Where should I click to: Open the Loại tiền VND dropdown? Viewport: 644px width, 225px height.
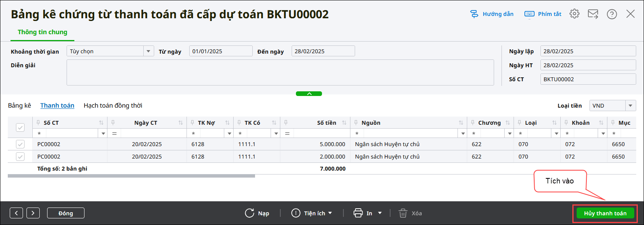(x=631, y=106)
